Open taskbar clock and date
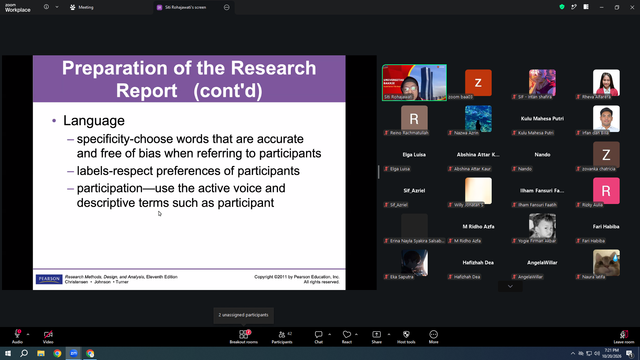 coord(611,353)
